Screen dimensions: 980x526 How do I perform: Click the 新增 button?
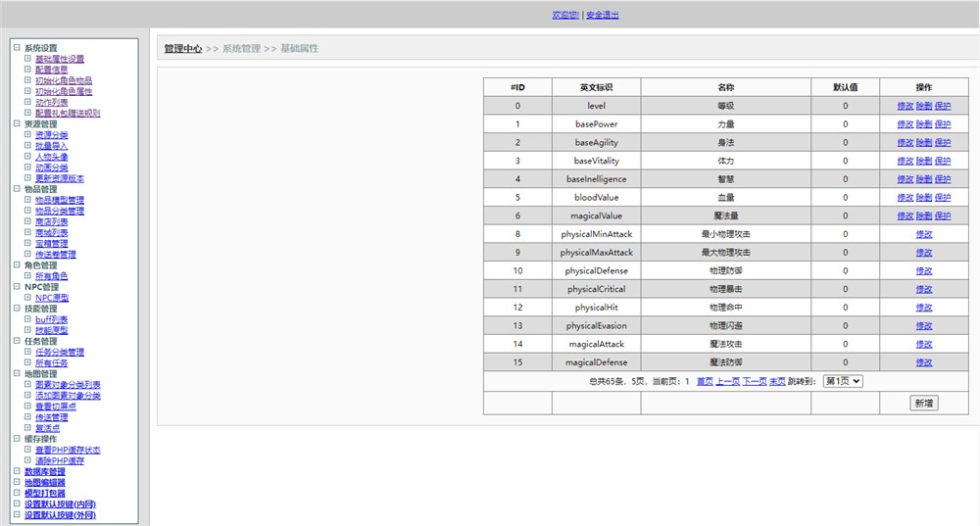click(x=923, y=403)
